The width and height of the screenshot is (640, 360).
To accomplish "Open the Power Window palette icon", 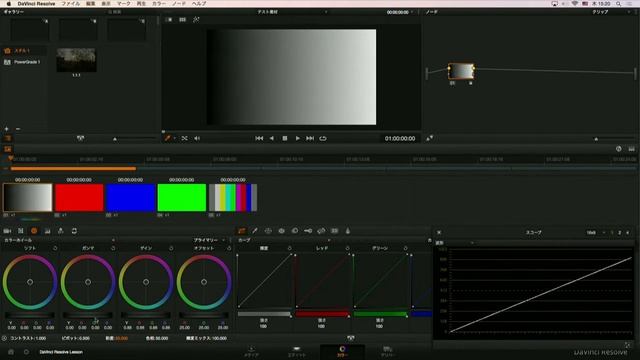I will click(x=268, y=231).
